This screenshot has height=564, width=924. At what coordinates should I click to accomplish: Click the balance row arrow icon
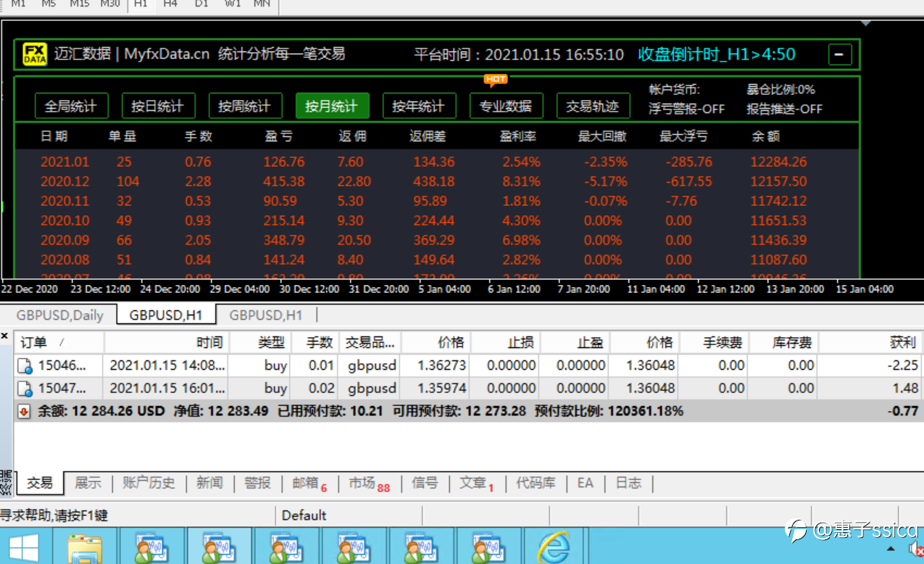(x=24, y=411)
